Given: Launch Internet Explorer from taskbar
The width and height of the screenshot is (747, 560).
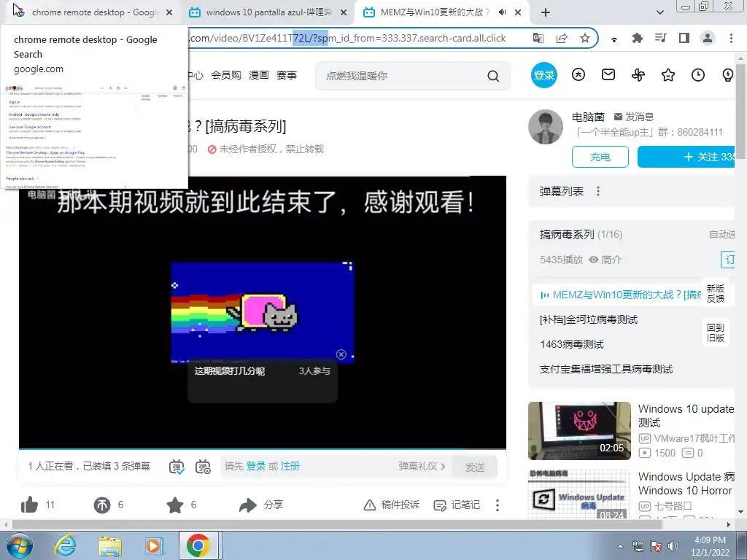Looking at the screenshot, I should [x=65, y=545].
